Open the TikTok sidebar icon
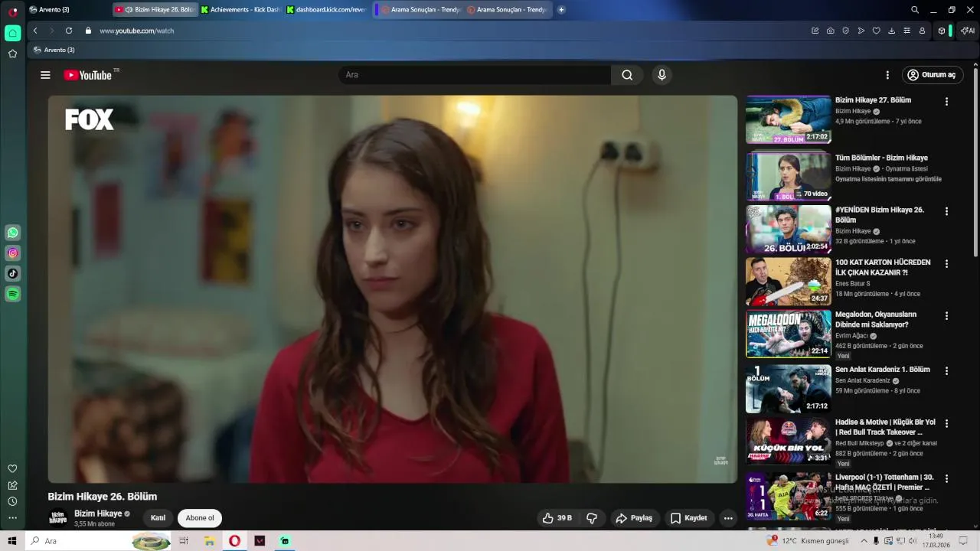 pos(13,273)
